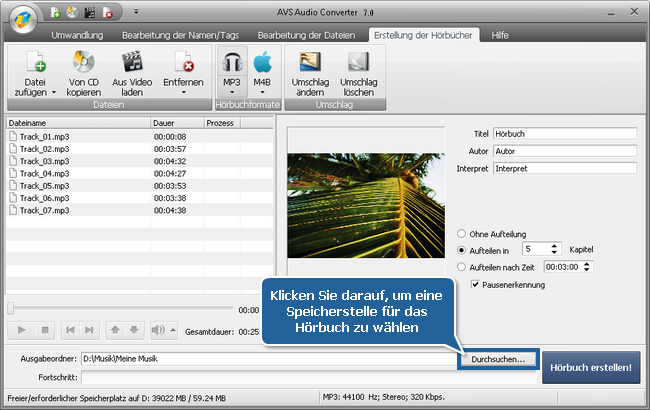This screenshot has width=650, height=410.
Task: Choose the M4B Apple format icon
Action: point(263,63)
